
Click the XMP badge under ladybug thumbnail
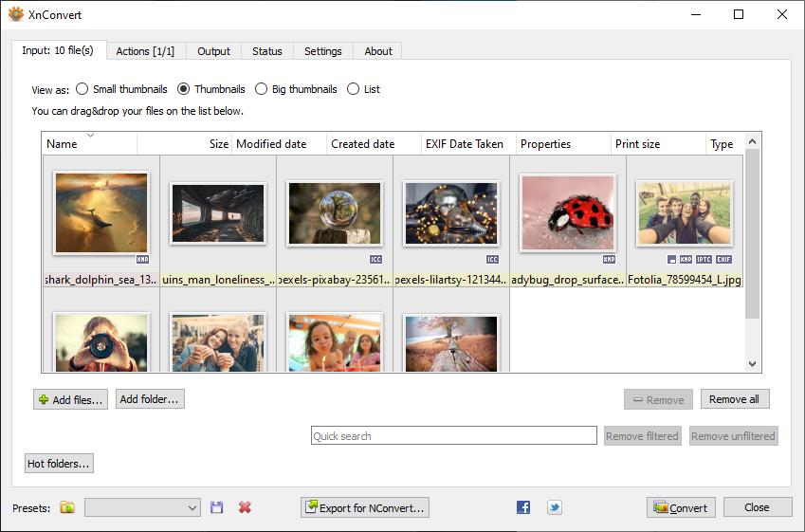(609, 259)
